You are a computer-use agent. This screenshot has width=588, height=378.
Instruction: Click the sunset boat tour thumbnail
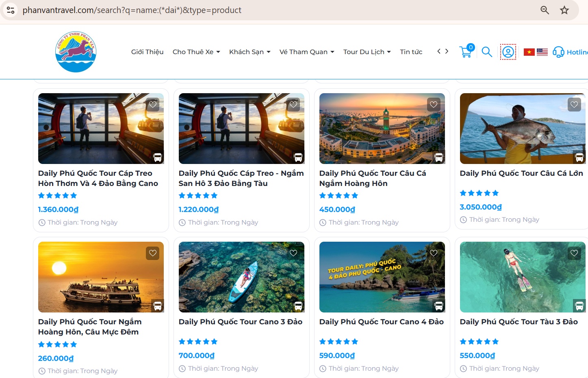pos(101,277)
